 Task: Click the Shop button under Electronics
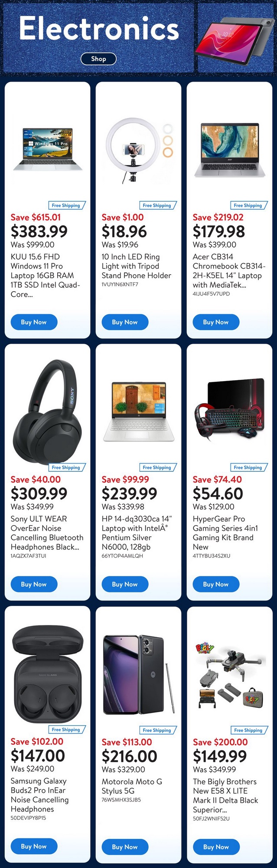[x=98, y=59]
